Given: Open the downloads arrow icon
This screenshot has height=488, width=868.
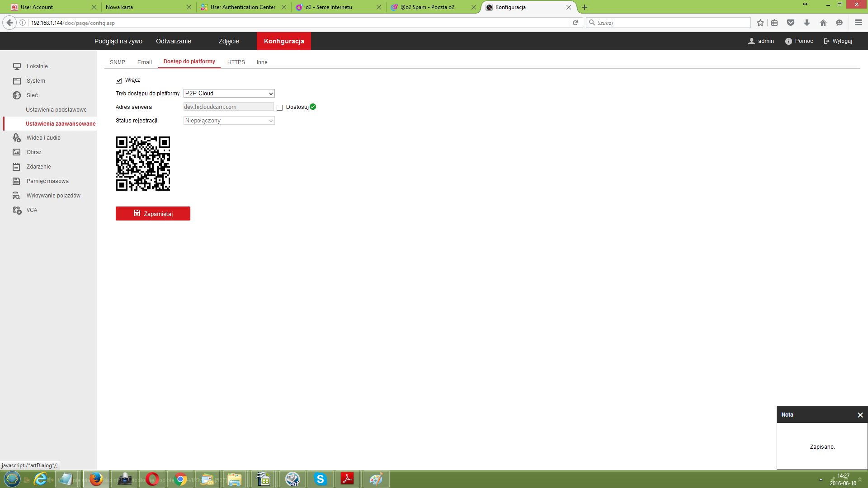Looking at the screenshot, I should pos(807,23).
